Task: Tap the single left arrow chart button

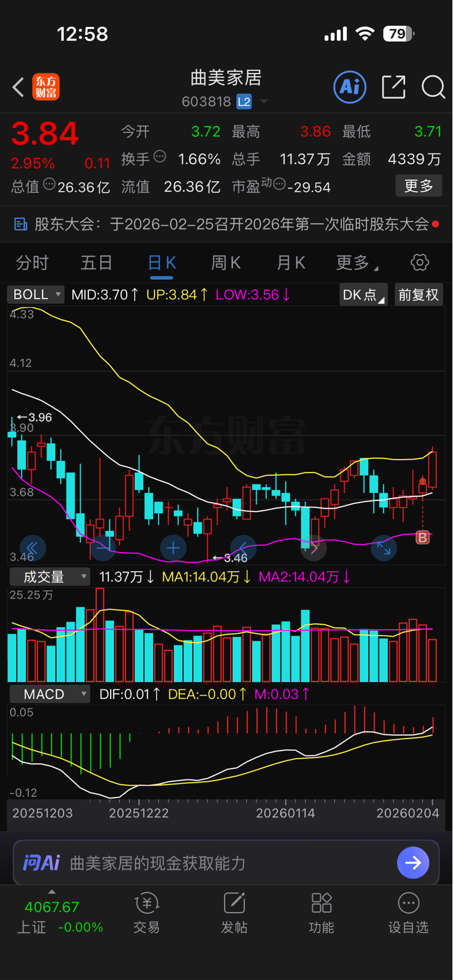Action: (x=243, y=549)
